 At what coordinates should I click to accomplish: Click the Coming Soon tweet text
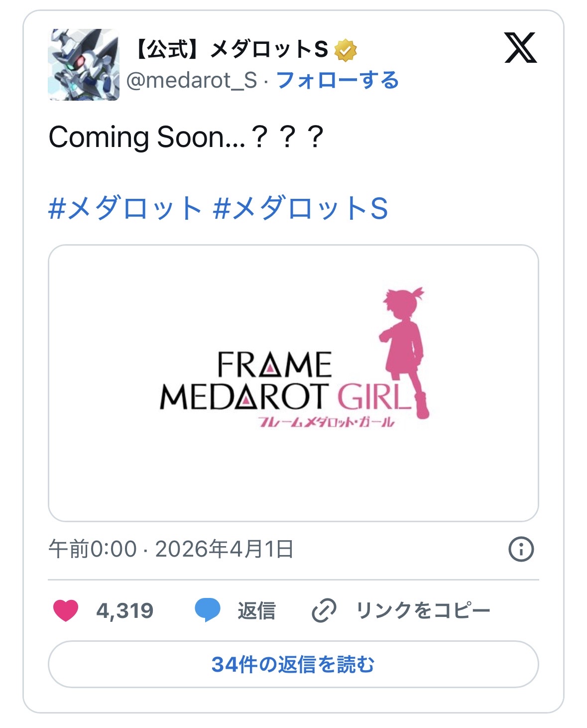click(x=186, y=137)
